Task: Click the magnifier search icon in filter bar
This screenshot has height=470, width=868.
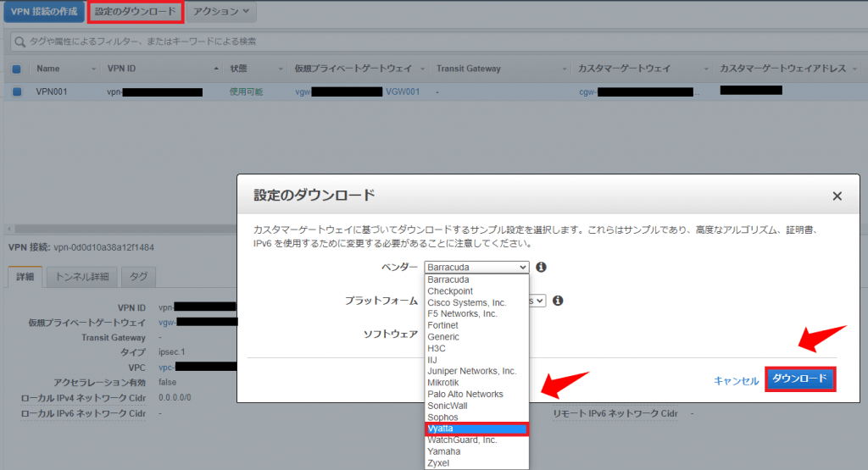Action: coord(20,42)
